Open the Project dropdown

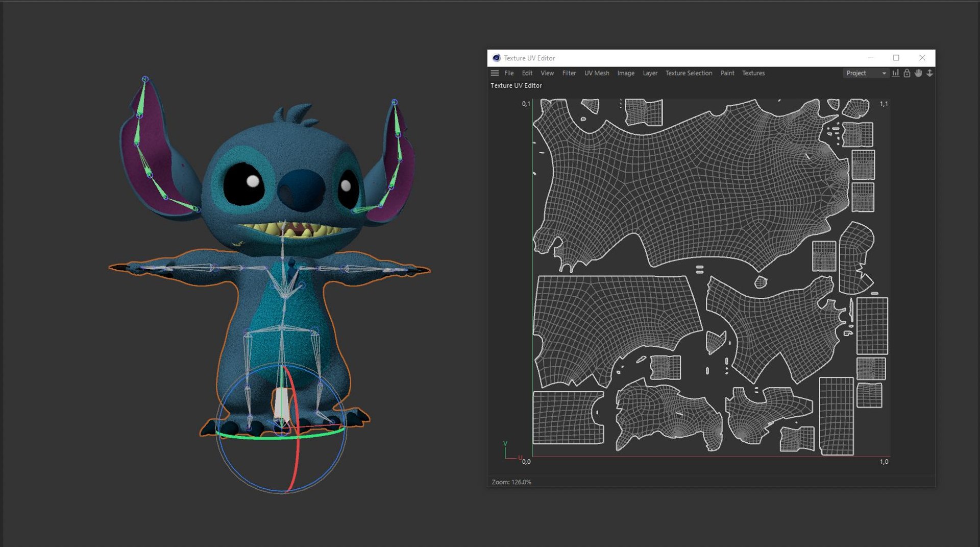(866, 73)
